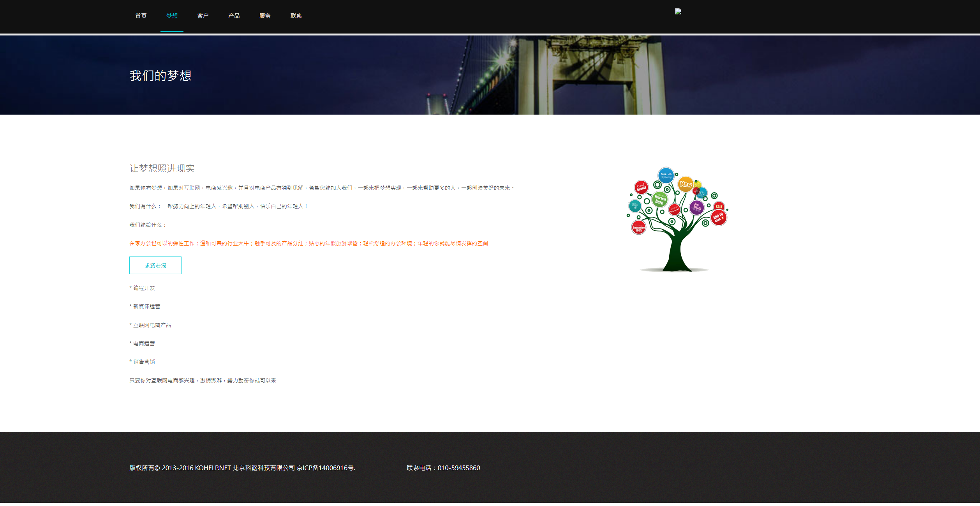Click the teal 30% off badge
980x506 pixels.
click(x=635, y=206)
